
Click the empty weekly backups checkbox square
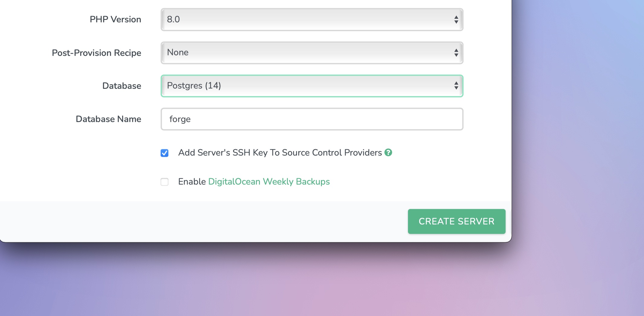[x=165, y=182]
